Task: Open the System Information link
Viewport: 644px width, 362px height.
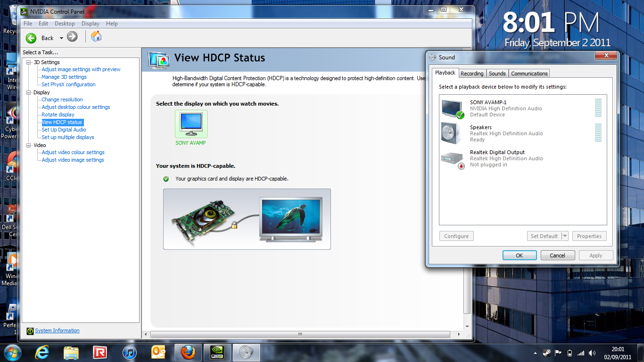Action: (x=57, y=330)
